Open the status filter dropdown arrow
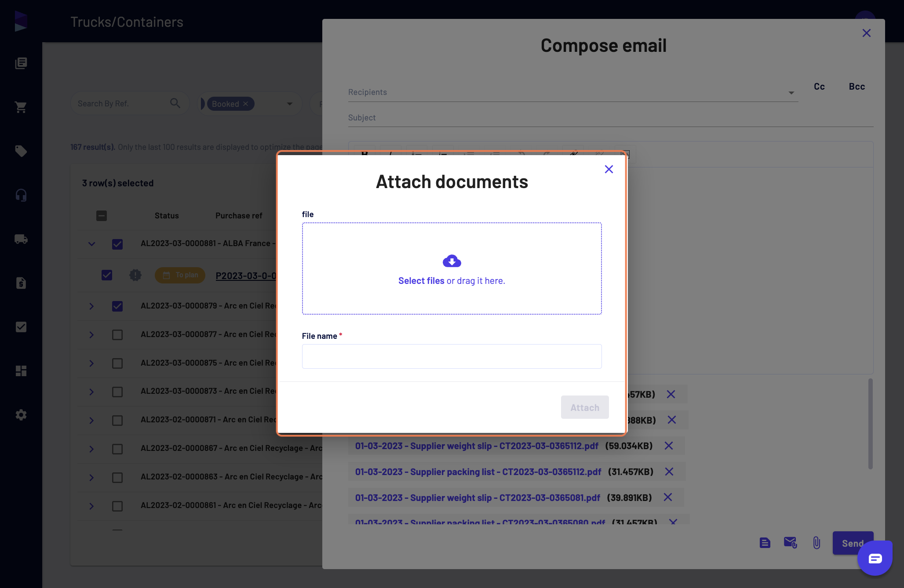This screenshot has width=904, height=588. (290, 104)
